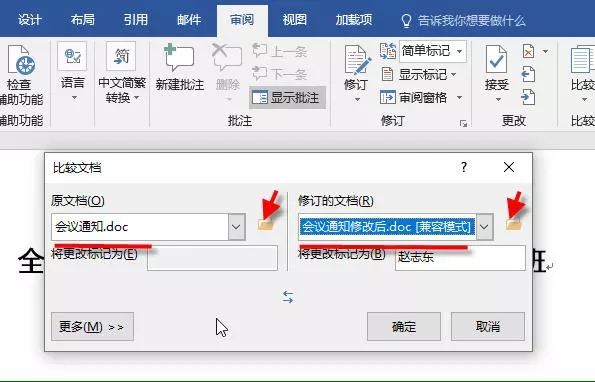The width and height of the screenshot is (595, 382).
Task: Select the Delete comment (删除) icon
Action: point(227,58)
